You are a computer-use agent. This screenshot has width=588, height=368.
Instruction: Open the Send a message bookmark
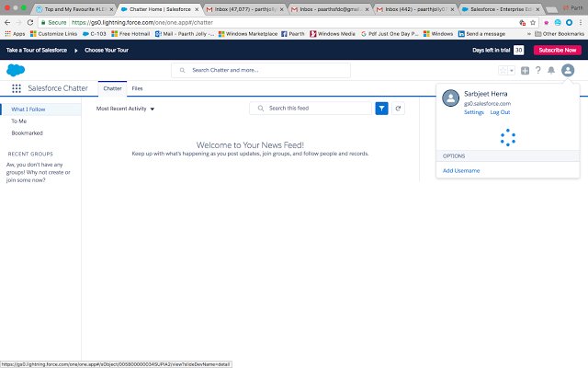click(481, 34)
